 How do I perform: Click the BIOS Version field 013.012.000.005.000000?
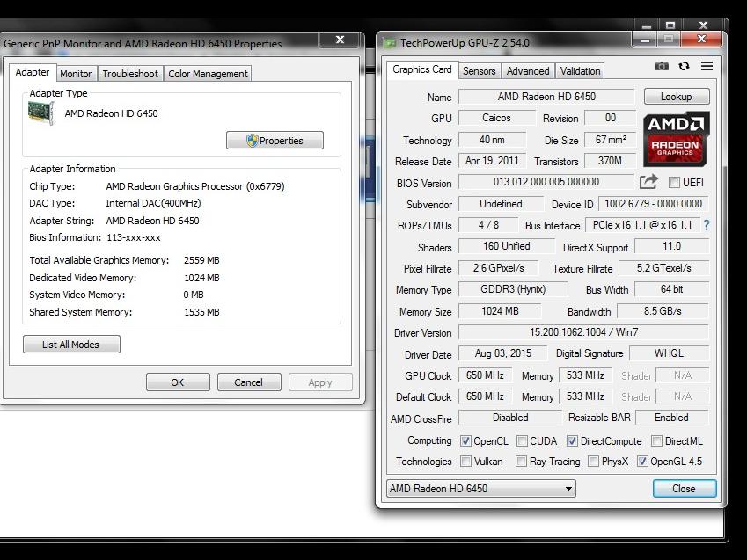point(546,182)
